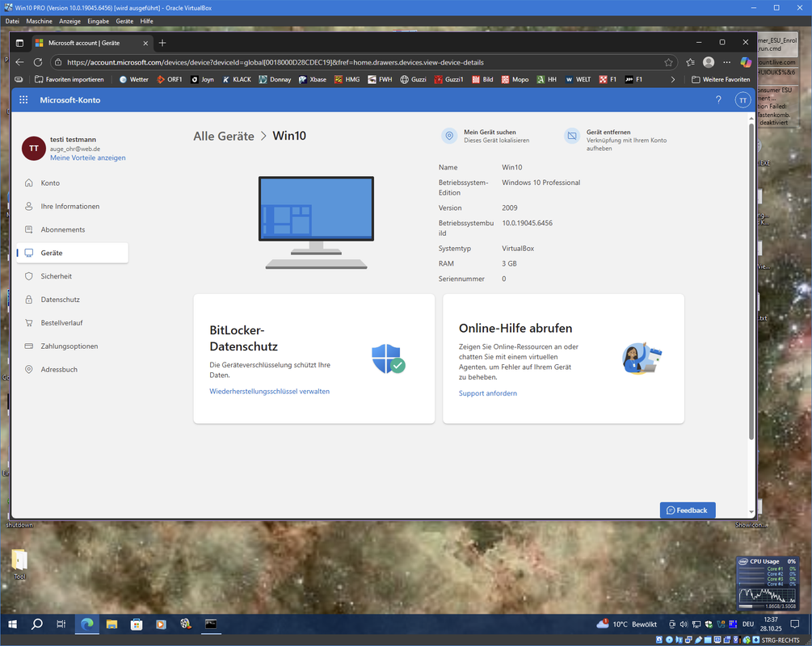Open the Windows Start button
Screen dimensions: 812x646
pos(13,624)
